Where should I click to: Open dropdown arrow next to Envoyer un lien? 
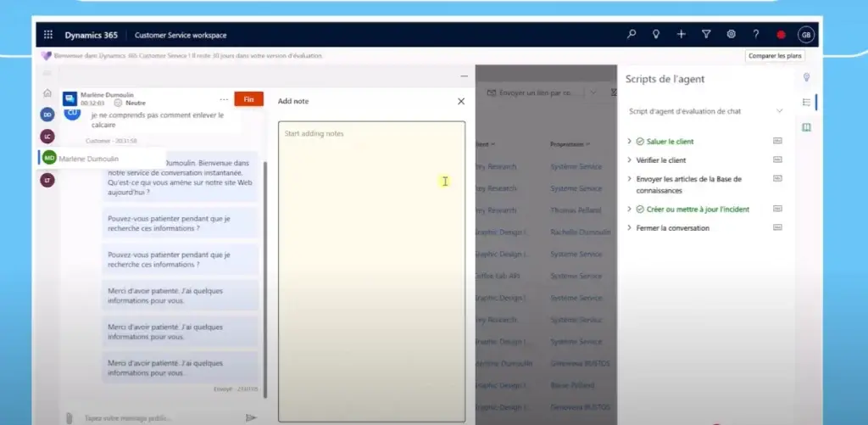click(593, 92)
